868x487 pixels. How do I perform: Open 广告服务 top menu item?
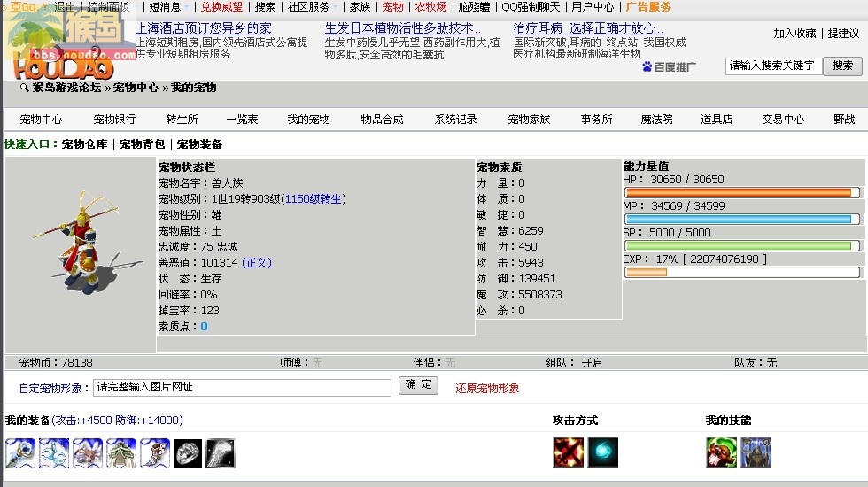648,7
